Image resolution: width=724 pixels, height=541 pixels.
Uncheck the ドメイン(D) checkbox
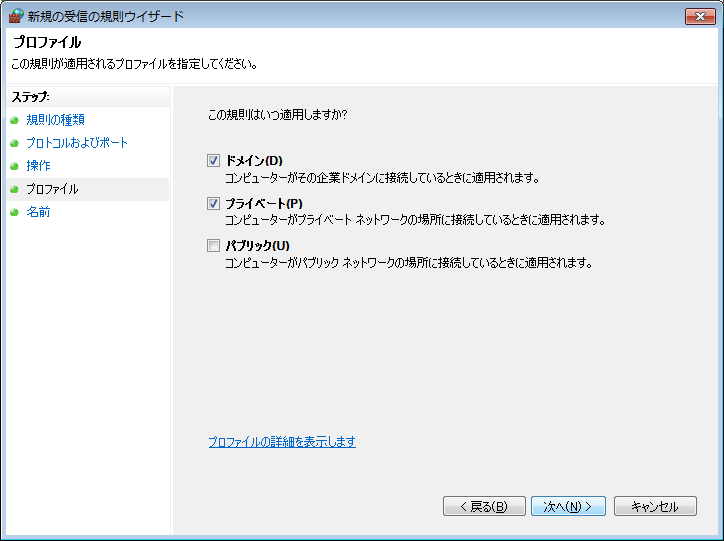[x=213, y=161]
